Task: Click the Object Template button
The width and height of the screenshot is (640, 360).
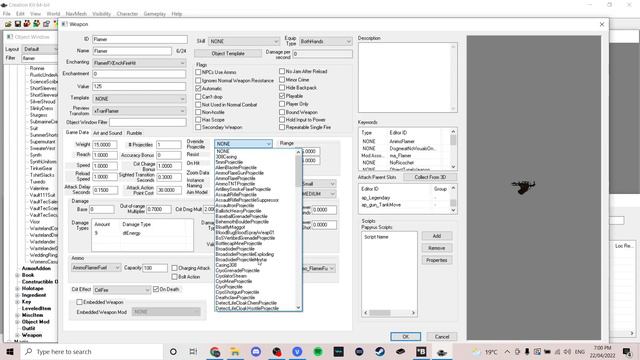Action: pyautogui.click(x=228, y=53)
